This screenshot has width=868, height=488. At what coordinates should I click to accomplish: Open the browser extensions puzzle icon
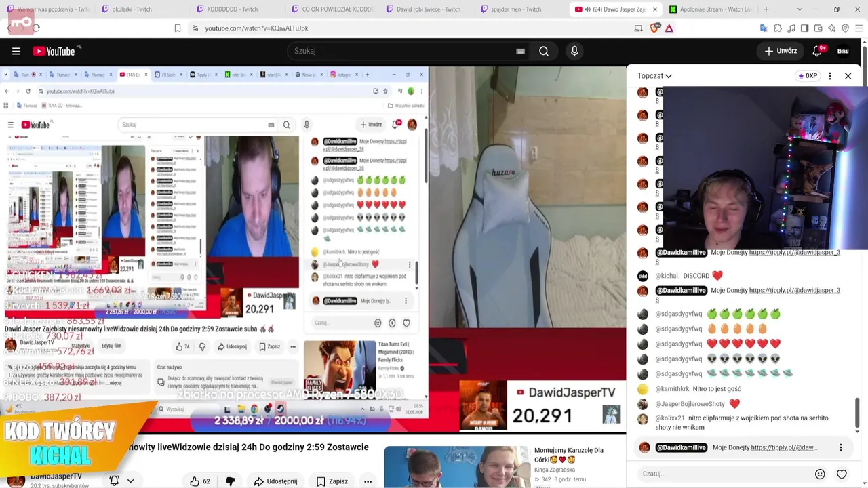click(x=778, y=28)
